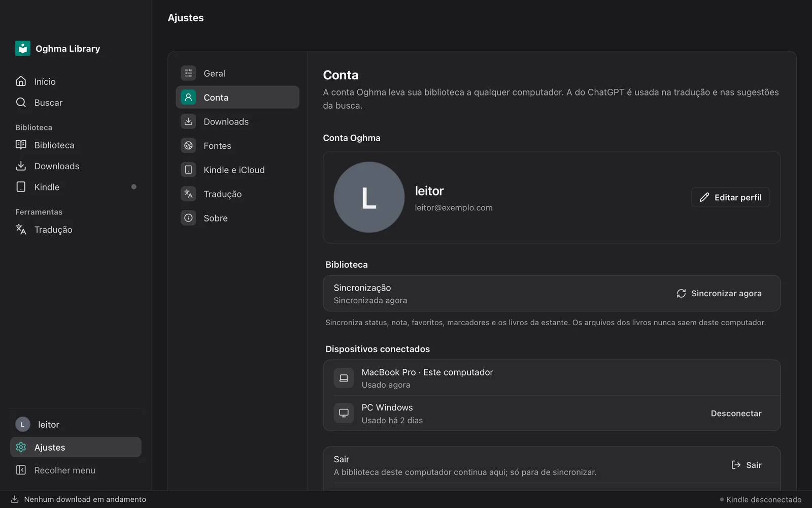Click the sidebar Downloads arrow icon
This screenshot has width=812, height=508.
pos(21,166)
